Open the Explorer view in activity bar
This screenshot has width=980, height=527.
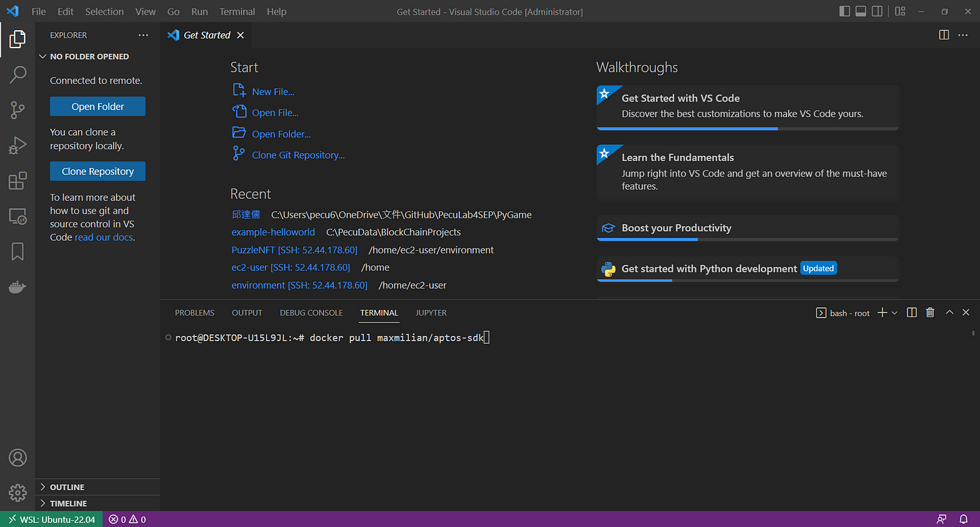(17, 39)
